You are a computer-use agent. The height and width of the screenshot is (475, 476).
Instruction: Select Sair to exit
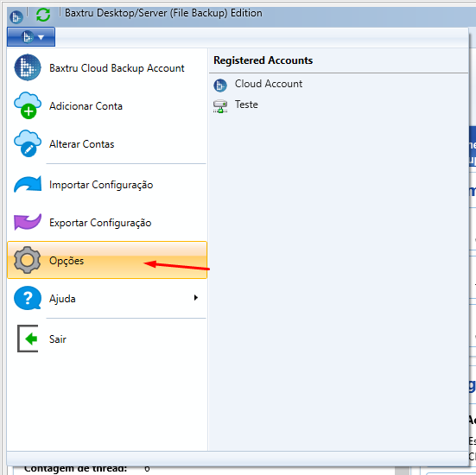[107, 339]
